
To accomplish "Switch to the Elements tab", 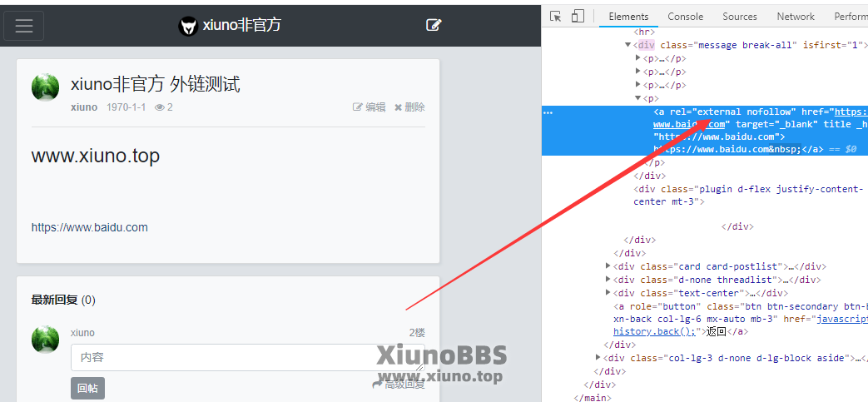I will 628,17.
